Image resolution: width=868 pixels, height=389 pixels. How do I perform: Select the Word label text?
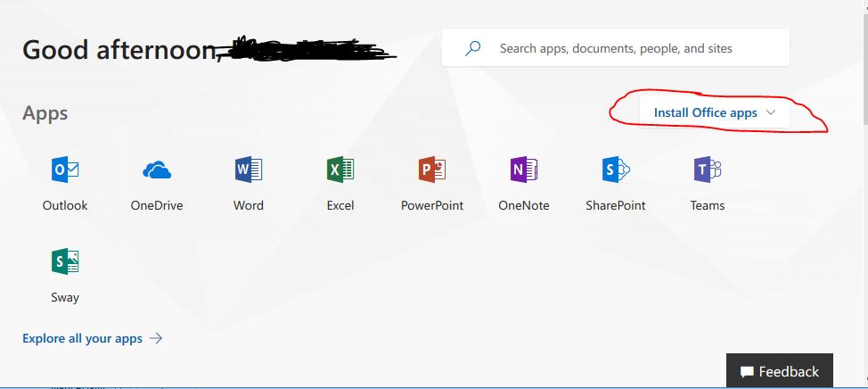click(249, 205)
